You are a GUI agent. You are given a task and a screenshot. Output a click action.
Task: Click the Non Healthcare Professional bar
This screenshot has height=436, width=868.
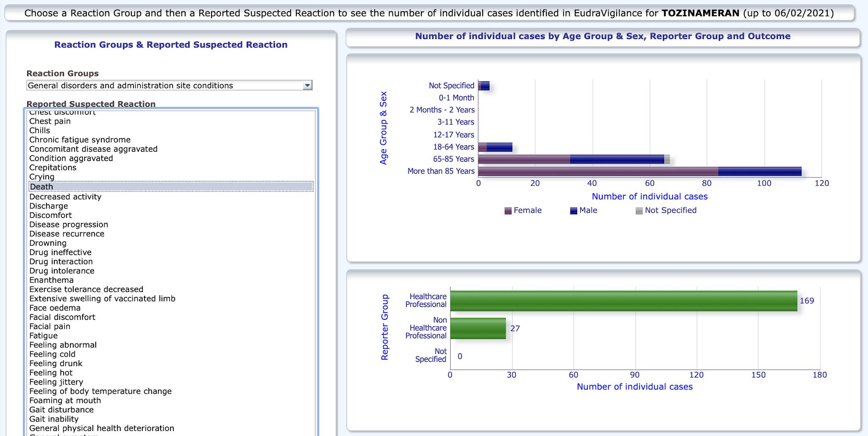[478, 328]
